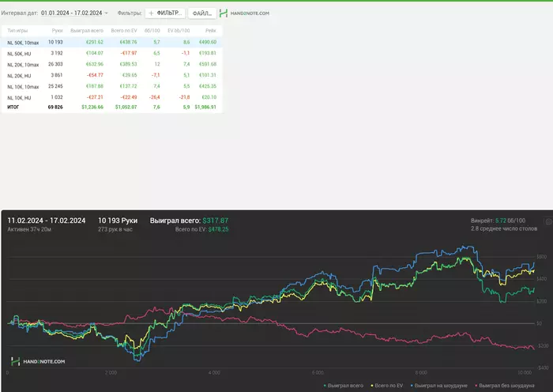Sort by the Выиграл всего column header
Screen dimensions: 553x392
click(87, 31)
